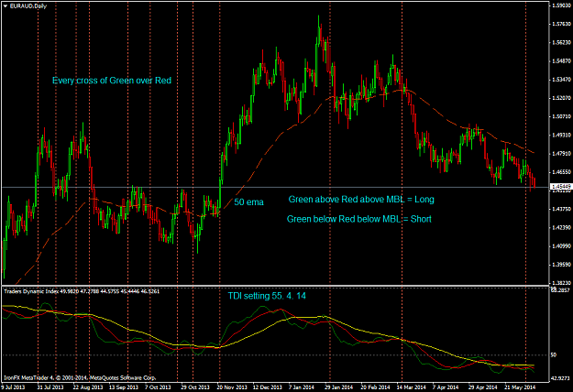Click the 29 Jan 2014 date label
This screenshot has width=573, height=392.
pos(338,387)
